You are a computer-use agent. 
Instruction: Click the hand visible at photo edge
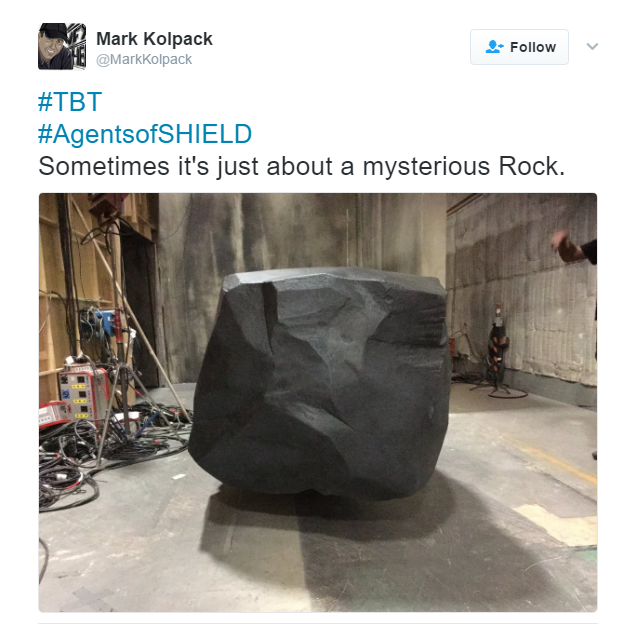coord(568,245)
